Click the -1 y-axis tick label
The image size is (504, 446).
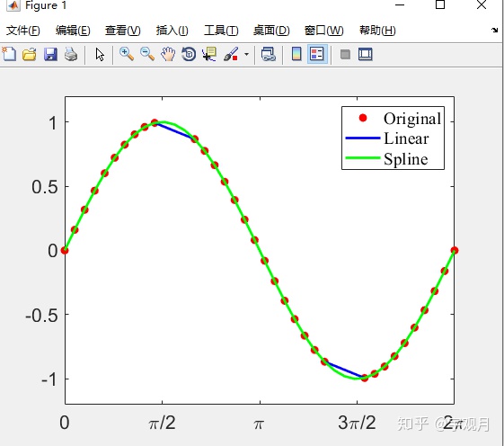click(x=49, y=380)
